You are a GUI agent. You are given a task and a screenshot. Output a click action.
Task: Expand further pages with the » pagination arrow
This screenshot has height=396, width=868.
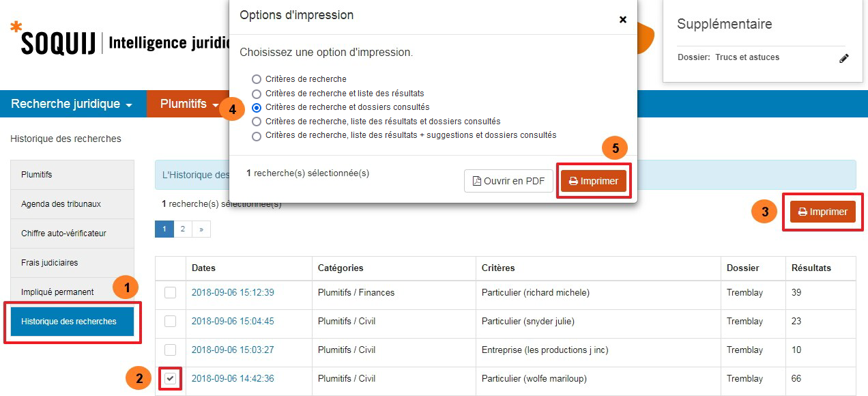201,229
